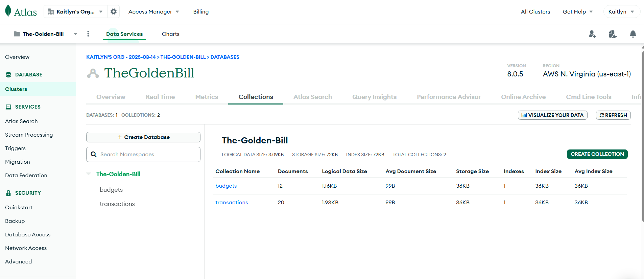Open Quickstart in sidebar
Image resolution: width=644 pixels, height=279 pixels.
click(x=19, y=207)
